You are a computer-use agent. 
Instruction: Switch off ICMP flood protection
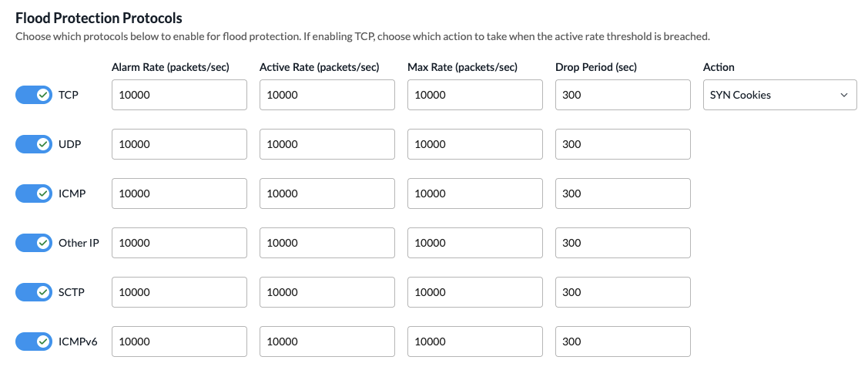(x=34, y=193)
